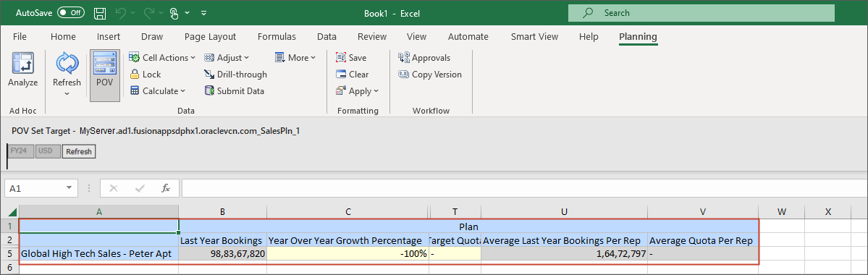Toggle the AutoSave switch
This screenshot has width=868, height=275.
click(71, 12)
